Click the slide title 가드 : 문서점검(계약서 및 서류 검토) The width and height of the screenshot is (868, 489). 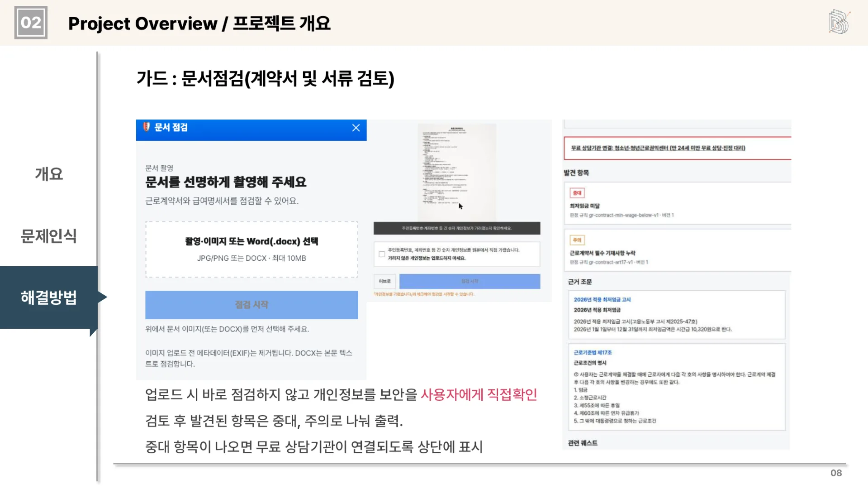(x=266, y=79)
